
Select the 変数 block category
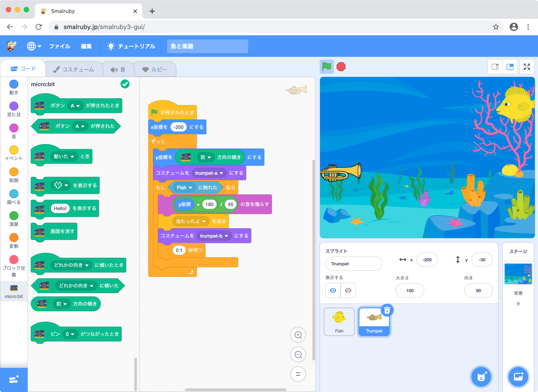[14, 241]
